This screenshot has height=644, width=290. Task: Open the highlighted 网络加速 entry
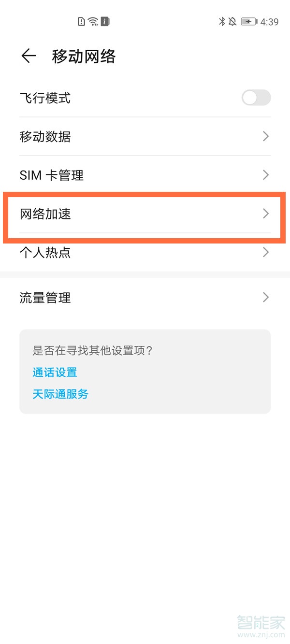click(145, 214)
